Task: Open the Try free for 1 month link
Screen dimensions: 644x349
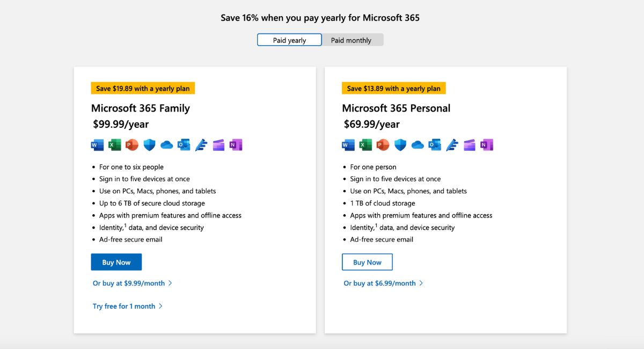Action: coord(124,306)
